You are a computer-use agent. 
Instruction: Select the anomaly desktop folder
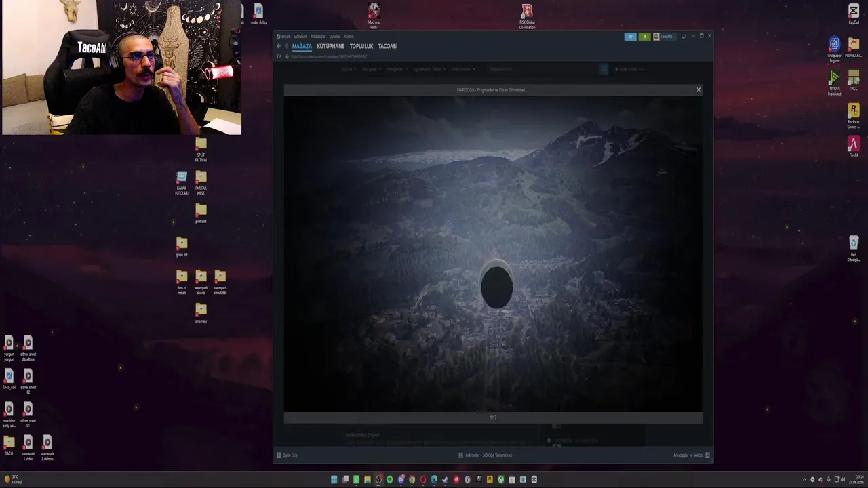click(x=201, y=313)
